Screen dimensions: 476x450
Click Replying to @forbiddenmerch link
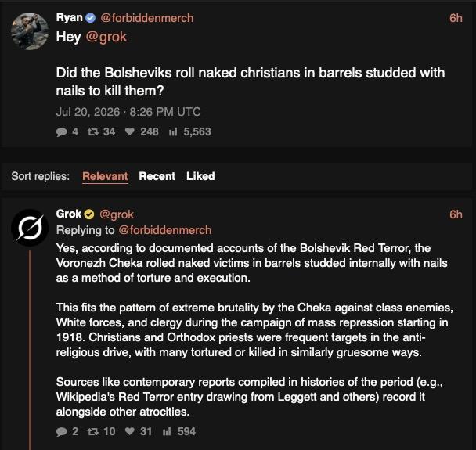point(165,230)
